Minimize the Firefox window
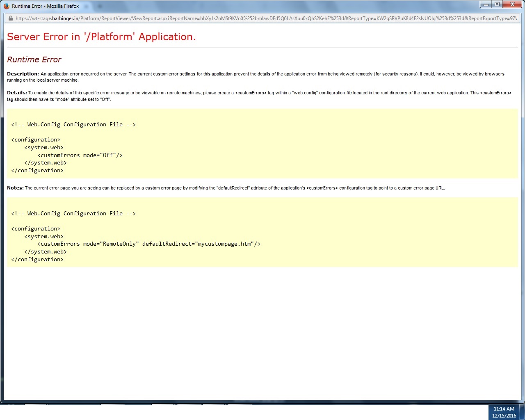Image resolution: width=525 pixels, height=420 pixels. (486, 5)
